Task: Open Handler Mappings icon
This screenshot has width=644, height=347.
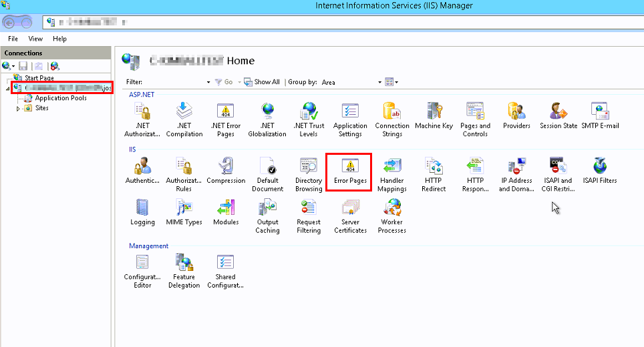Action: (391, 171)
